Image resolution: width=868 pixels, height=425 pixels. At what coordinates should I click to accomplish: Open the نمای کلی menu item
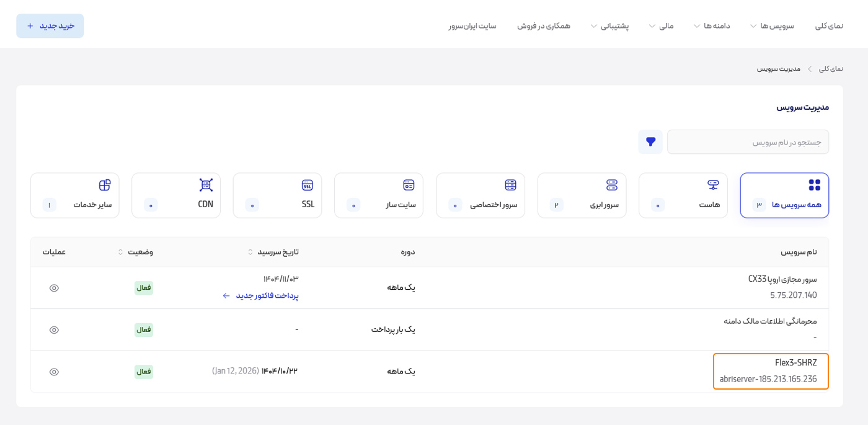pyautogui.click(x=828, y=26)
